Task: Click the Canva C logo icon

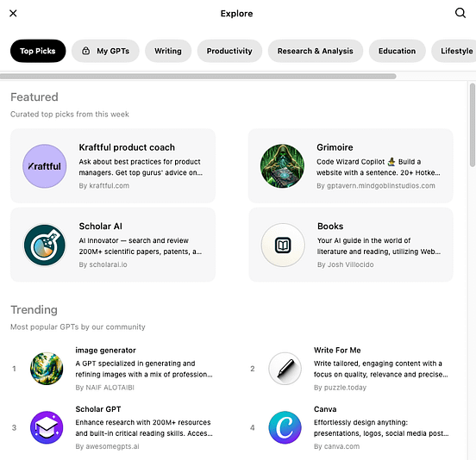Action: point(285,427)
